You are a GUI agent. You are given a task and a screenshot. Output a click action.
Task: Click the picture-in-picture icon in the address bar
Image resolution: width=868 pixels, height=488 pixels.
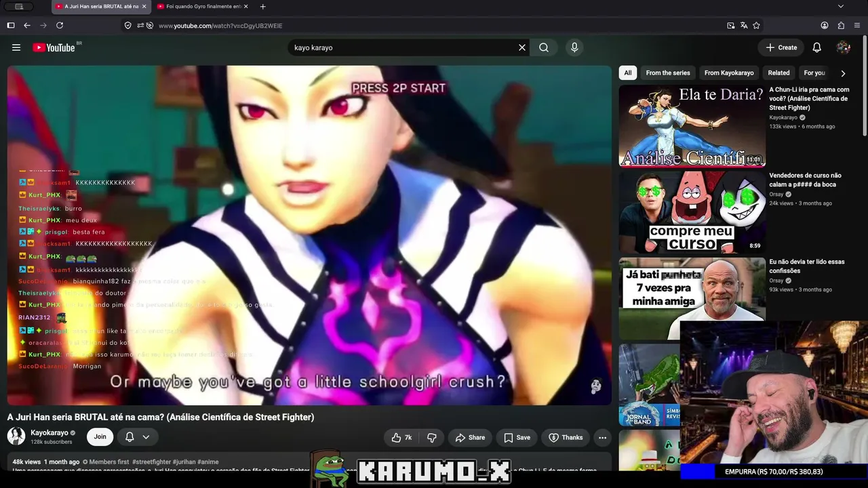click(730, 26)
